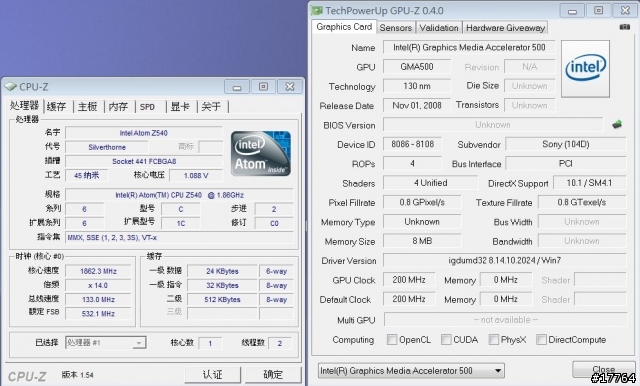Open the Hardware Giveaway tab
640x386 pixels.
505,28
